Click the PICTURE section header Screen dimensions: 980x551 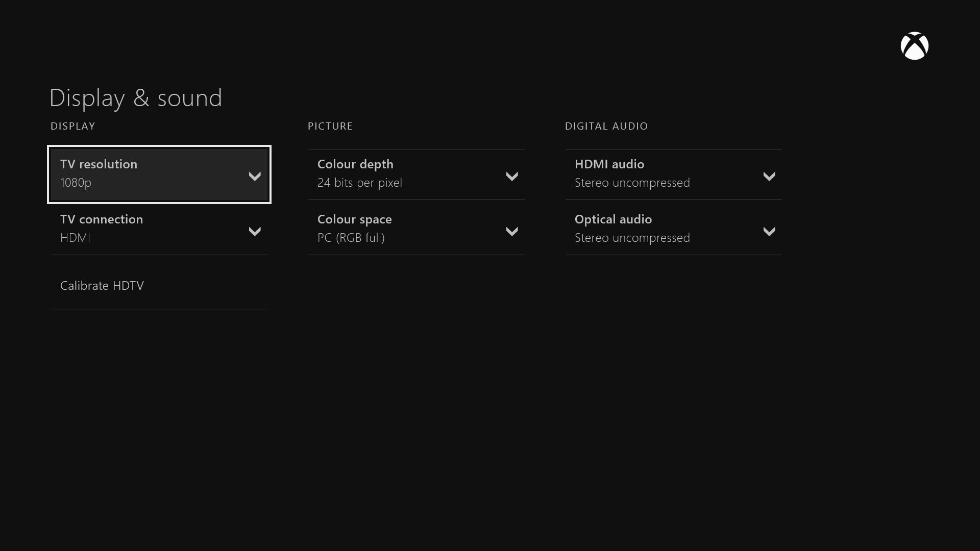[330, 126]
